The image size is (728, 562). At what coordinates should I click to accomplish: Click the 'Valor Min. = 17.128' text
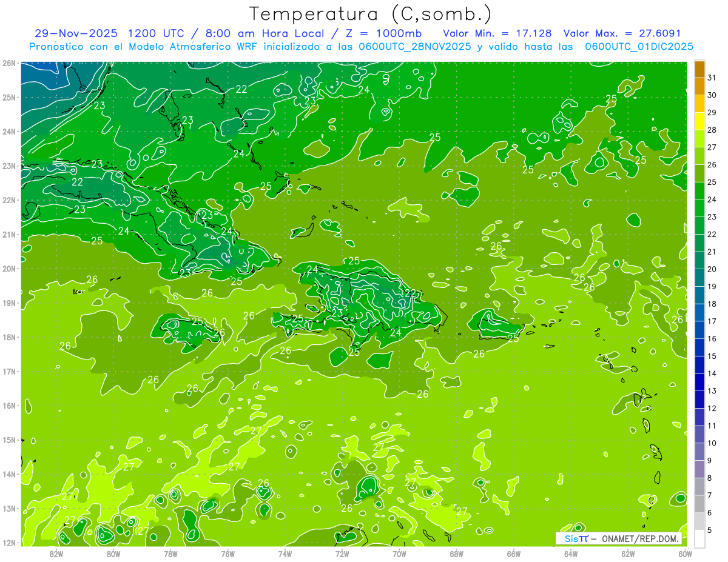[497, 33]
